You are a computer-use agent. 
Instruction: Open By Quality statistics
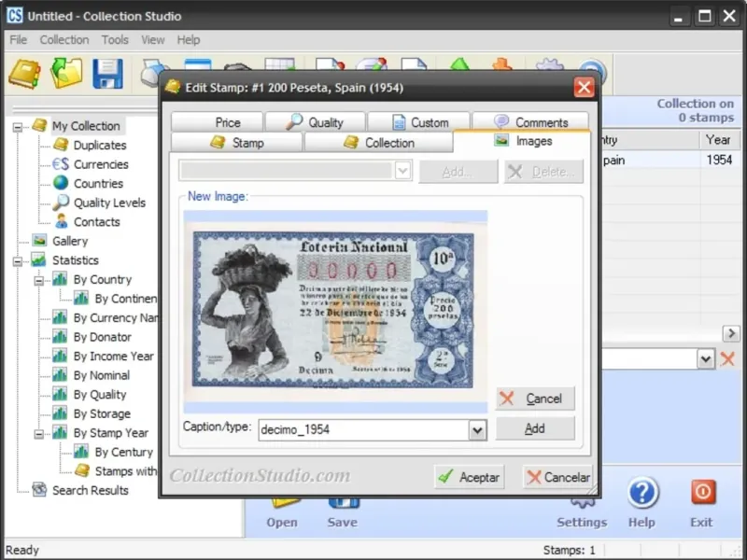pos(100,395)
